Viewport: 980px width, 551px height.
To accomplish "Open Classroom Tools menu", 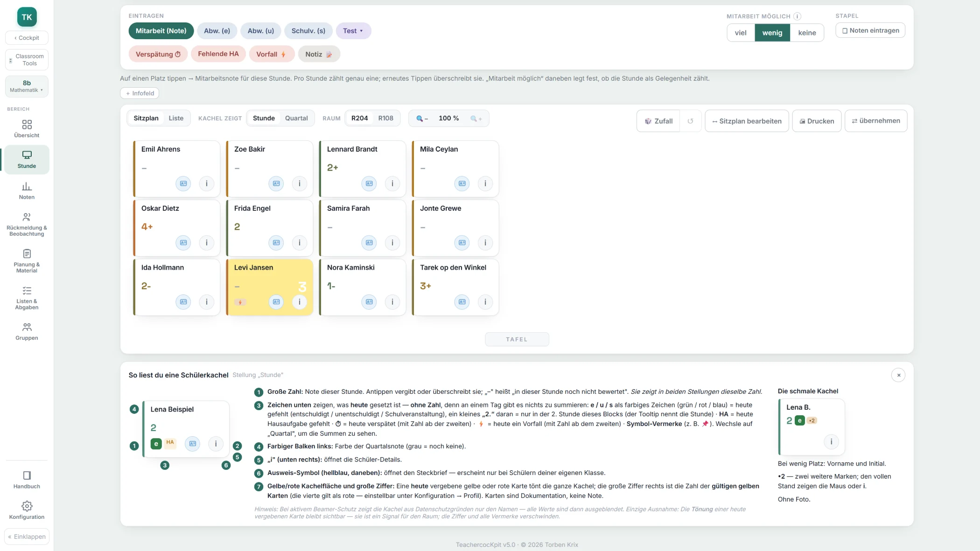I will point(27,60).
